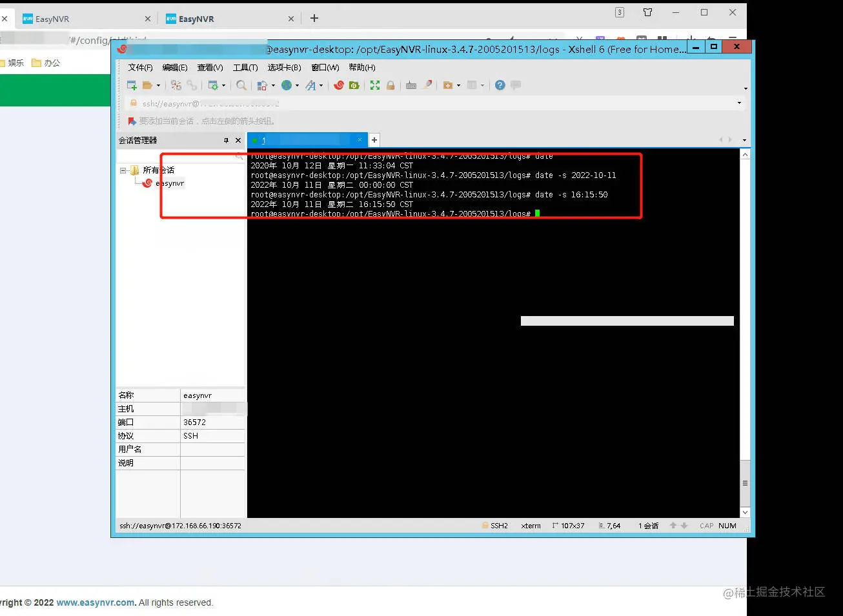Open the 帮助(H) menu

[x=361, y=67]
